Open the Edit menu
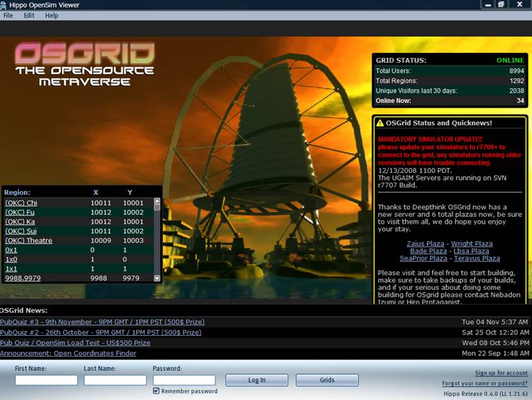 (29, 15)
